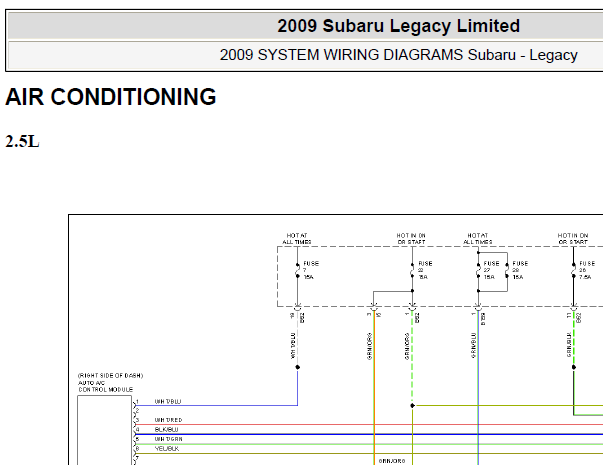Click the 'GRN/ORG' label on the orange wire

pyautogui.click(x=370, y=346)
